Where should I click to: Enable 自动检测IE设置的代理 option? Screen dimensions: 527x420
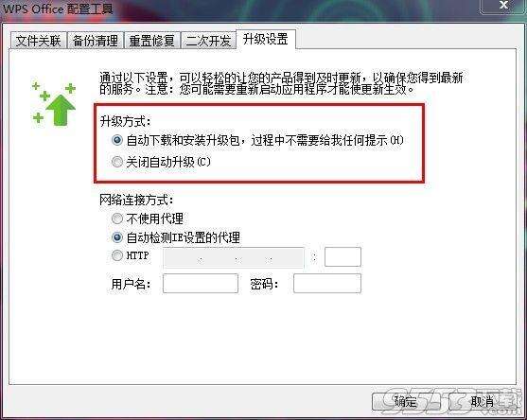[116, 237]
